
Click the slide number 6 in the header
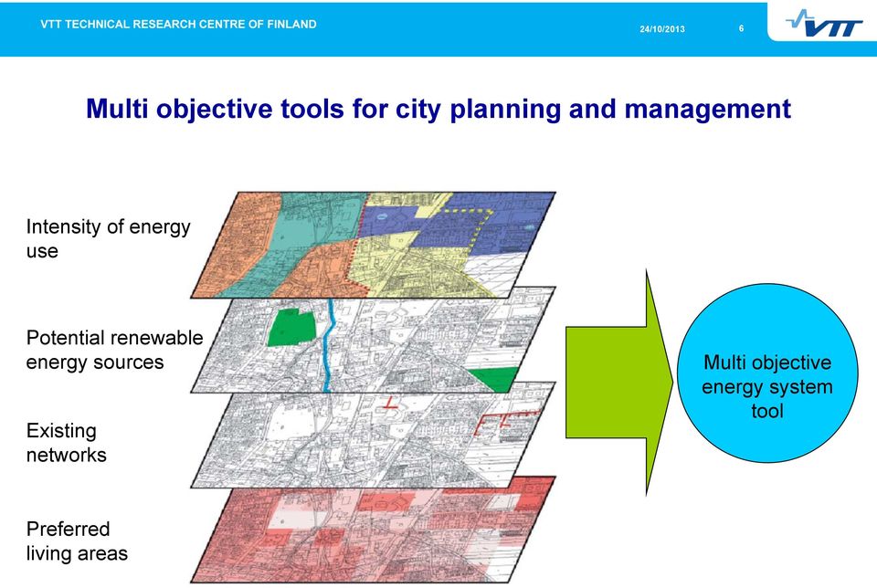[x=741, y=28]
